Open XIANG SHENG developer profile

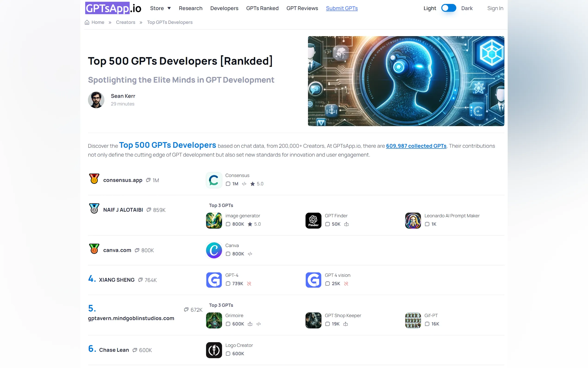click(x=117, y=280)
